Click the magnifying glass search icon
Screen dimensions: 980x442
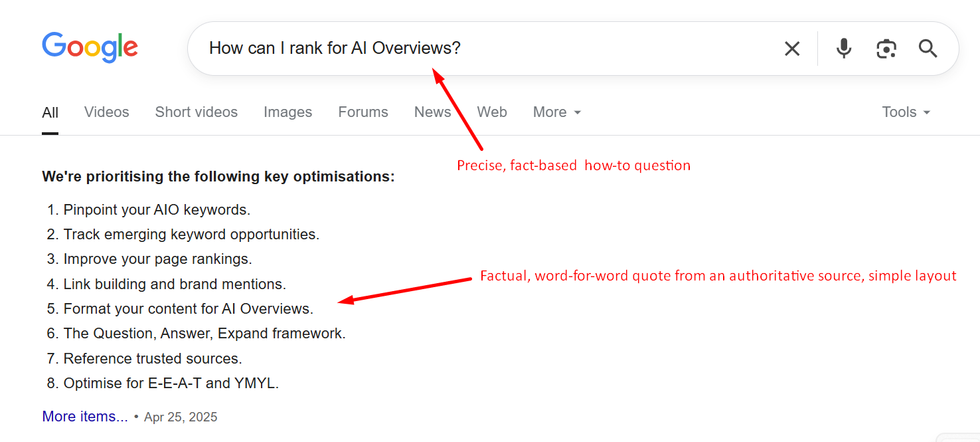click(x=928, y=49)
